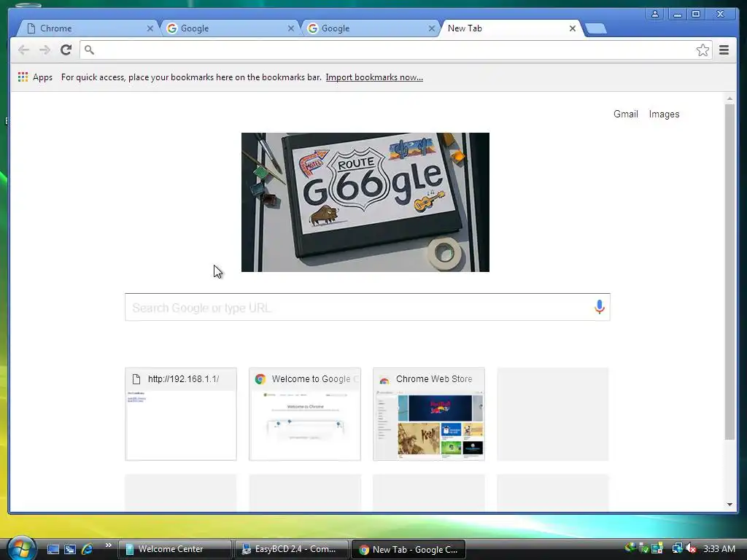Click Show Desktop in Quick Launch
This screenshot has width=747, height=560.
click(x=53, y=549)
